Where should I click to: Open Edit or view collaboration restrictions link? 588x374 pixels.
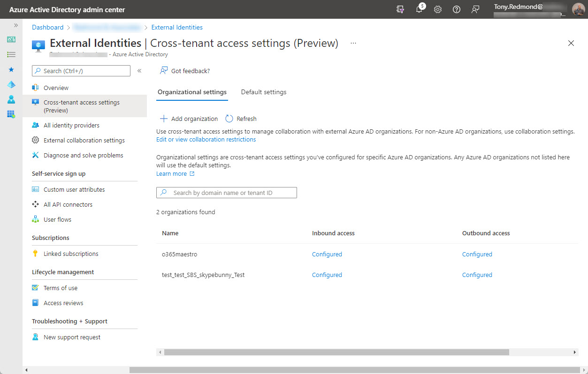click(206, 140)
